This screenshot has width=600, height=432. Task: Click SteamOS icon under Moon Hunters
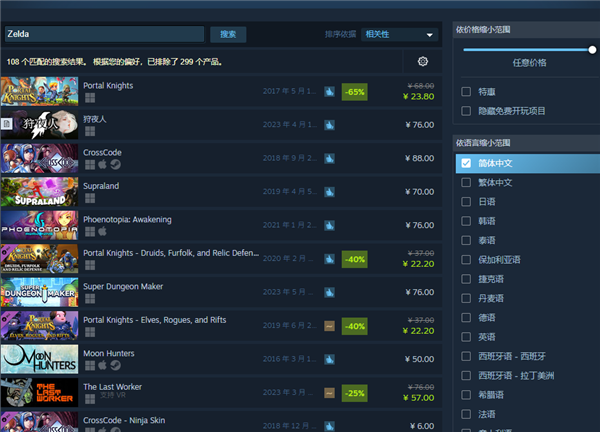pos(116,365)
